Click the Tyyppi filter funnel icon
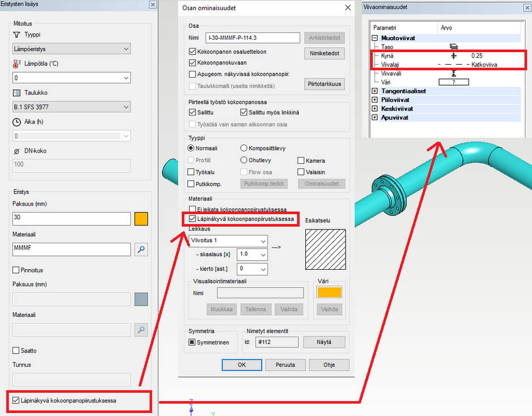 coord(16,35)
